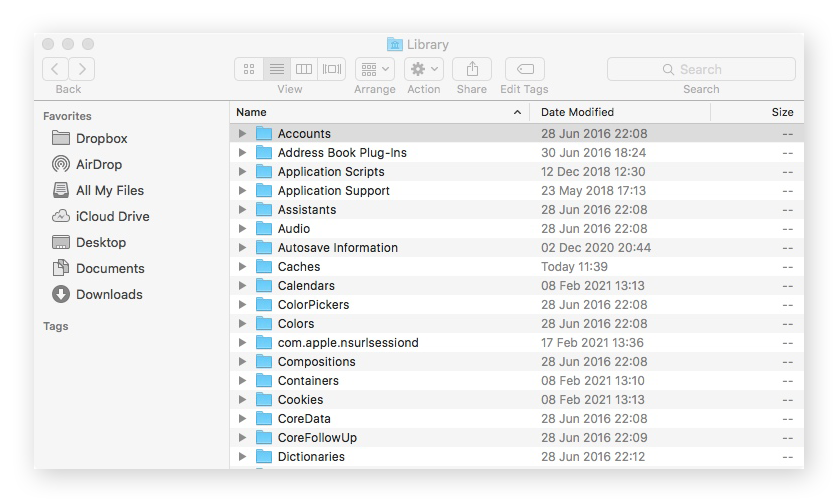
Task: Switch to cover flow view
Action: point(331,69)
